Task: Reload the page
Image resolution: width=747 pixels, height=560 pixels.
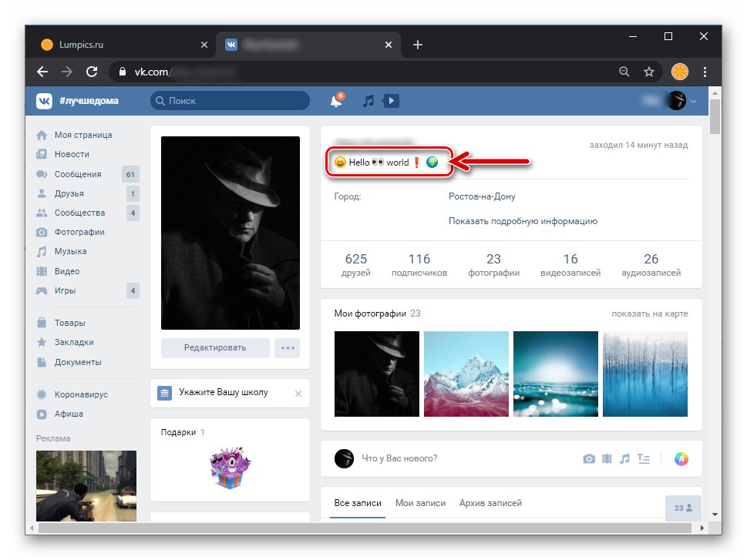Action: (x=92, y=72)
